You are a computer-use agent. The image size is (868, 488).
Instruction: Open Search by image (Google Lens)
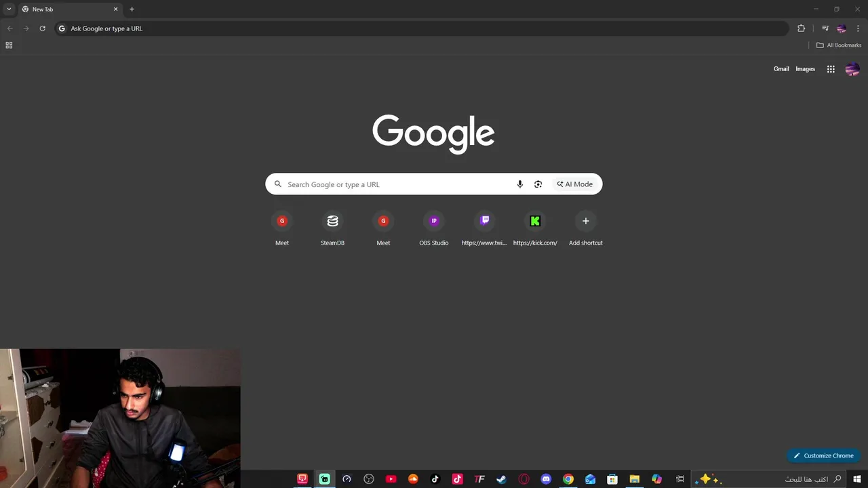tap(538, 184)
